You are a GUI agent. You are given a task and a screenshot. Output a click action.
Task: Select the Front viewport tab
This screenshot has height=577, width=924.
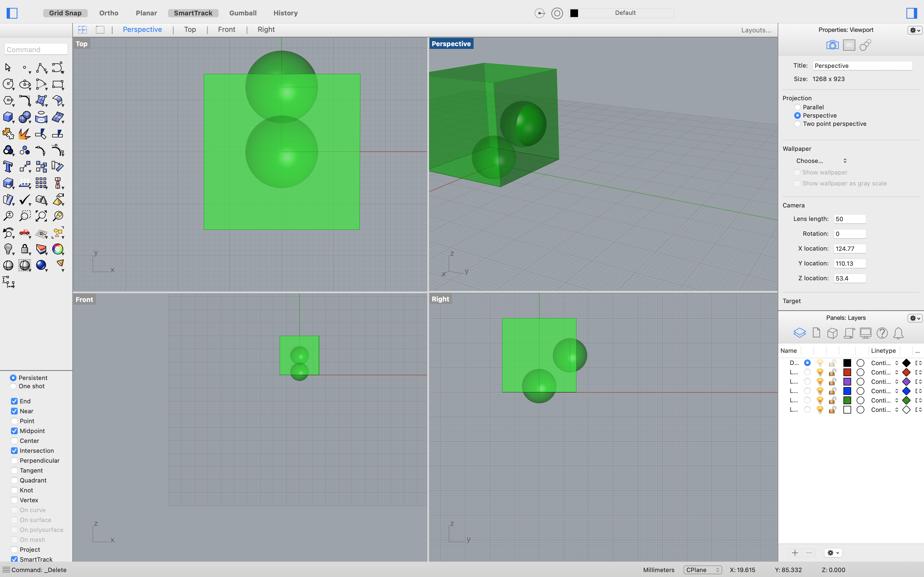(227, 29)
